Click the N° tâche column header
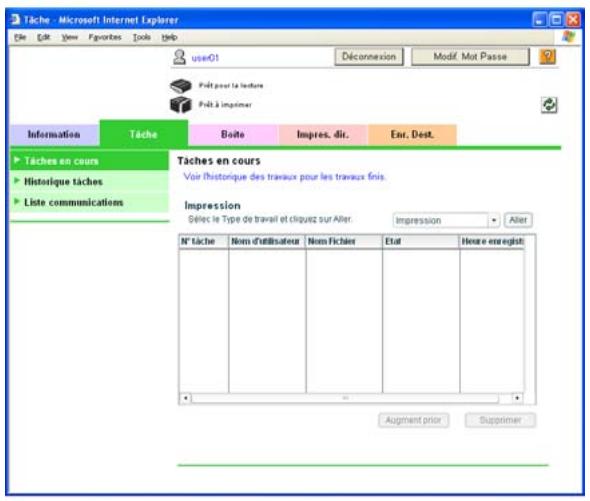590x501 pixels. pyautogui.click(x=204, y=241)
